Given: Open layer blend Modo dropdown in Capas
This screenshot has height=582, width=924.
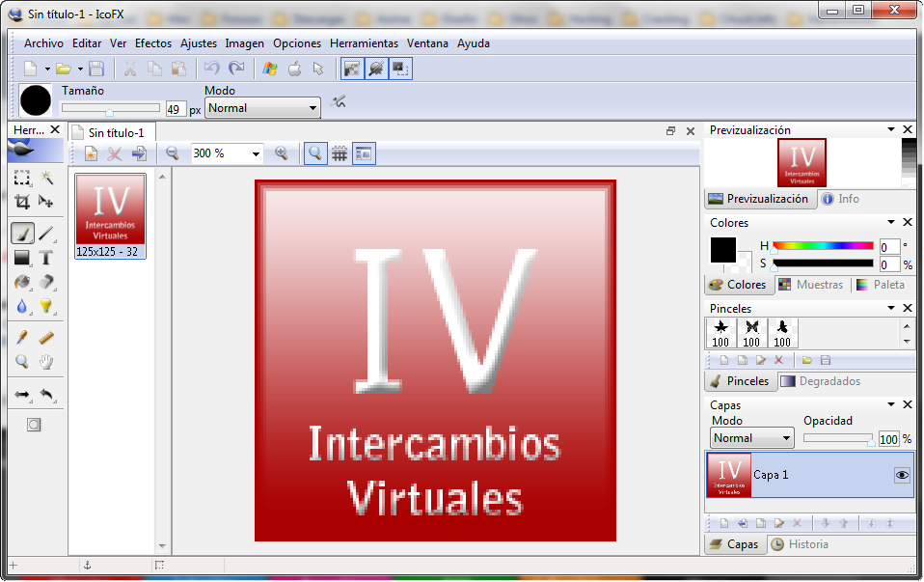Looking at the screenshot, I should coord(752,438).
